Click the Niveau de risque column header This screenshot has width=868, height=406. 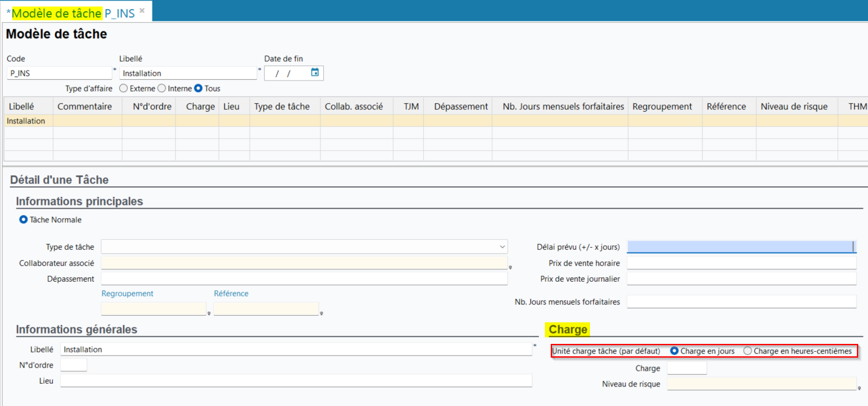pos(793,107)
